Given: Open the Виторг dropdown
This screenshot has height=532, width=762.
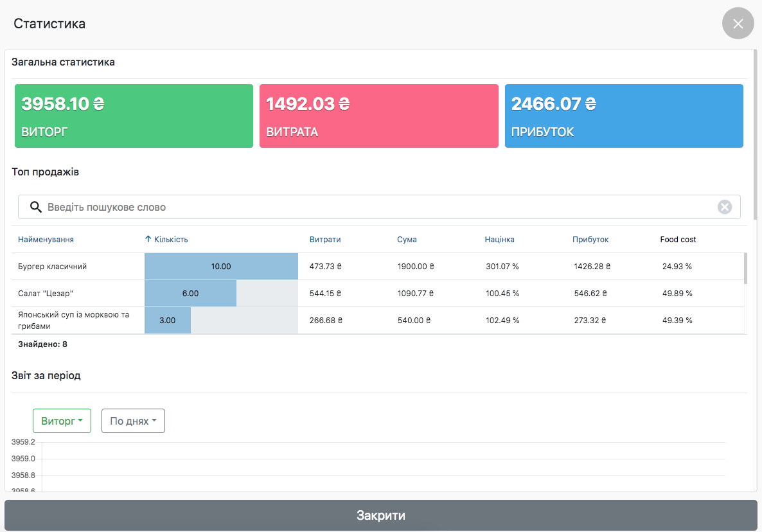Looking at the screenshot, I should point(62,421).
